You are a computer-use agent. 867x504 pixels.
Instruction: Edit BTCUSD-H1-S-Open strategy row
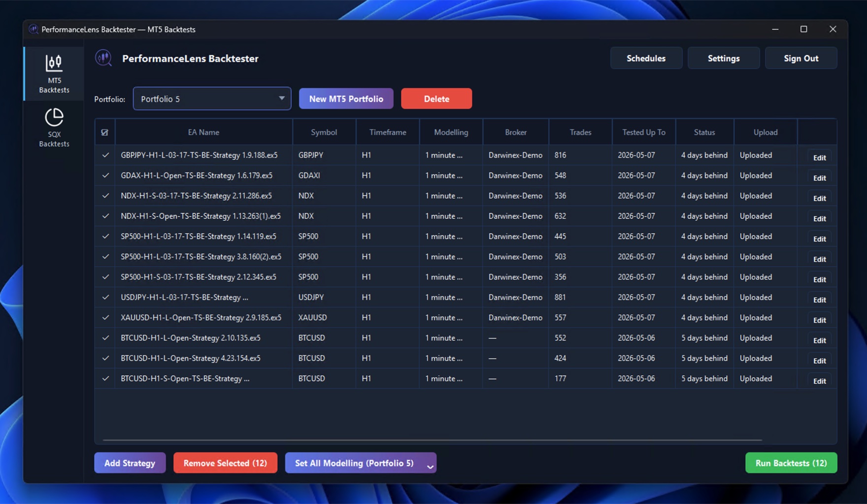819,380
